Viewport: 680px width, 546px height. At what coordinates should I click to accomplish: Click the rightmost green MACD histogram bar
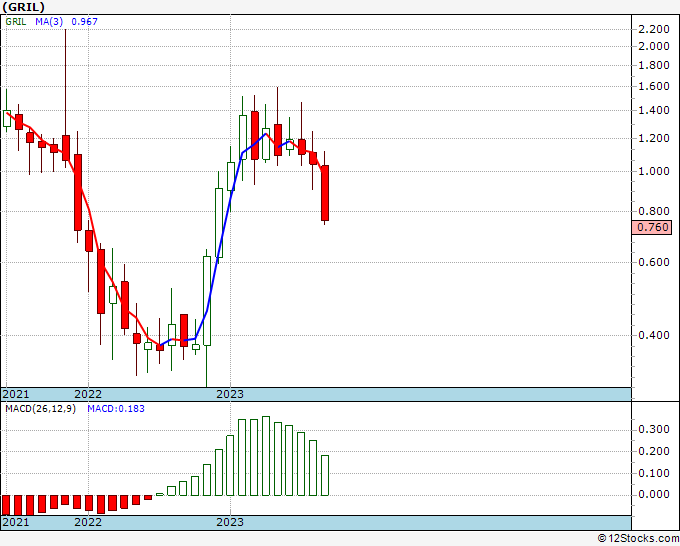(x=325, y=475)
